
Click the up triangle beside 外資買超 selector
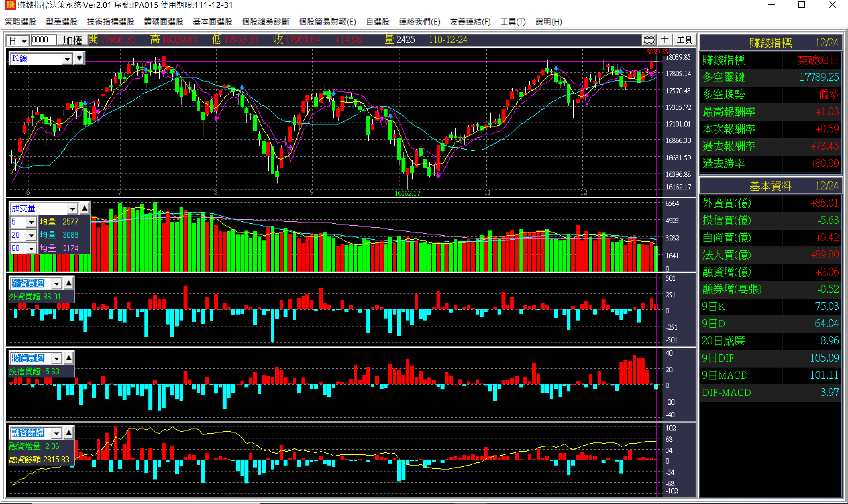69,283
